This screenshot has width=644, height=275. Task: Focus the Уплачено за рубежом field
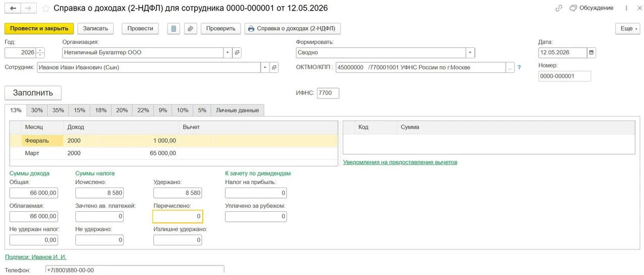[x=256, y=216]
